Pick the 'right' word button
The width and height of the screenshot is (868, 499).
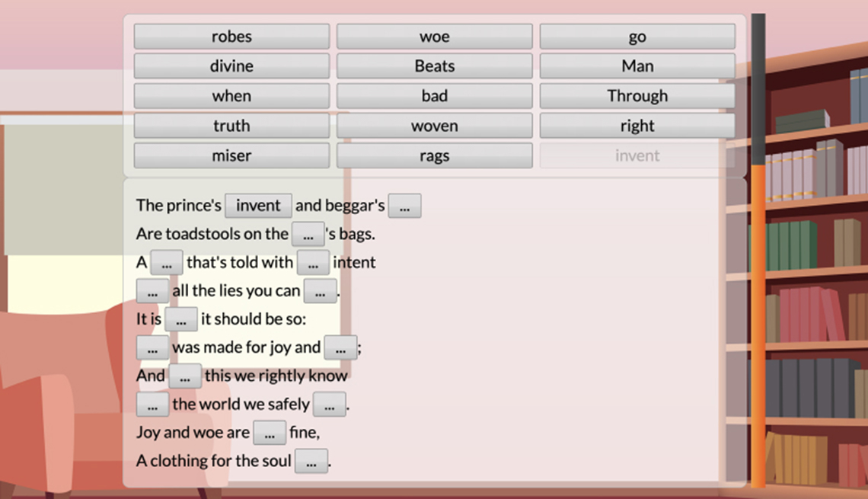pyautogui.click(x=637, y=126)
